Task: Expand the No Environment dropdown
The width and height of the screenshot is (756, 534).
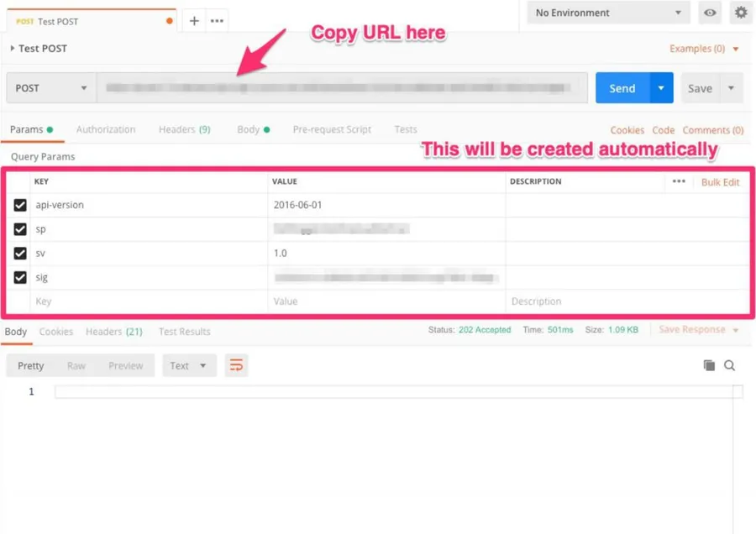Action: pyautogui.click(x=608, y=13)
